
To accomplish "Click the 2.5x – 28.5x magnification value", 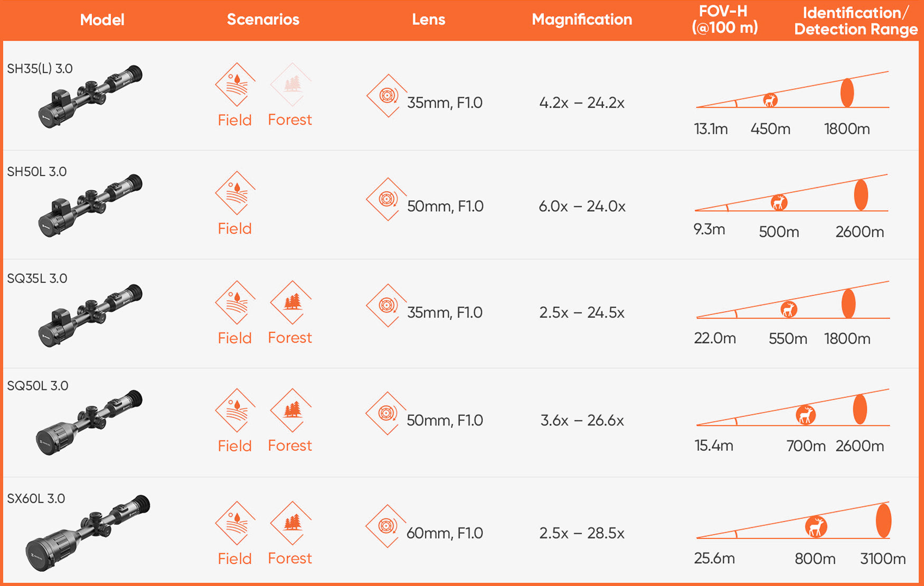I will point(582,533).
